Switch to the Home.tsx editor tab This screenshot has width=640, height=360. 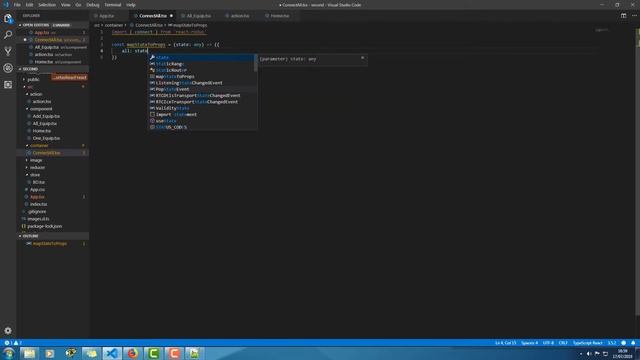coord(280,16)
